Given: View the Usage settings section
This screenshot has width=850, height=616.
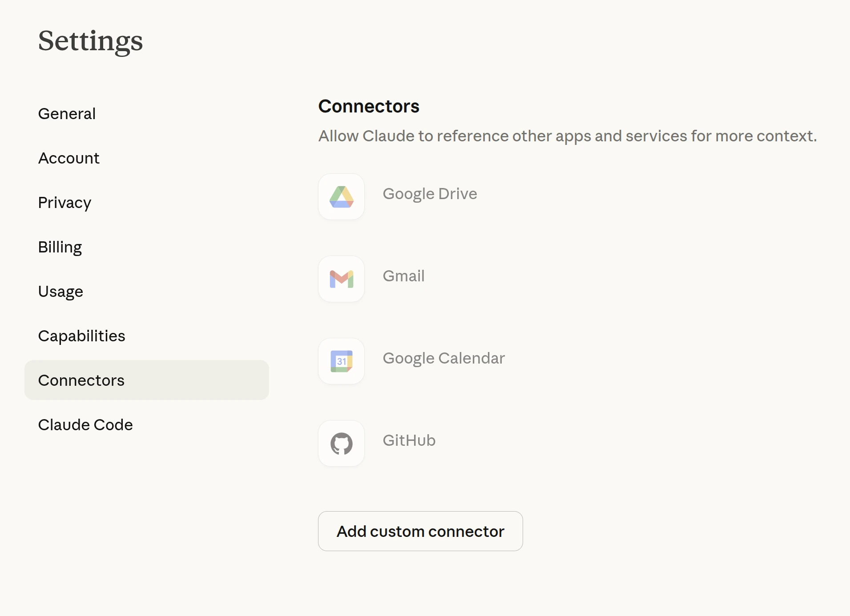Looking at the screenshot, I should tap(60, 292).
